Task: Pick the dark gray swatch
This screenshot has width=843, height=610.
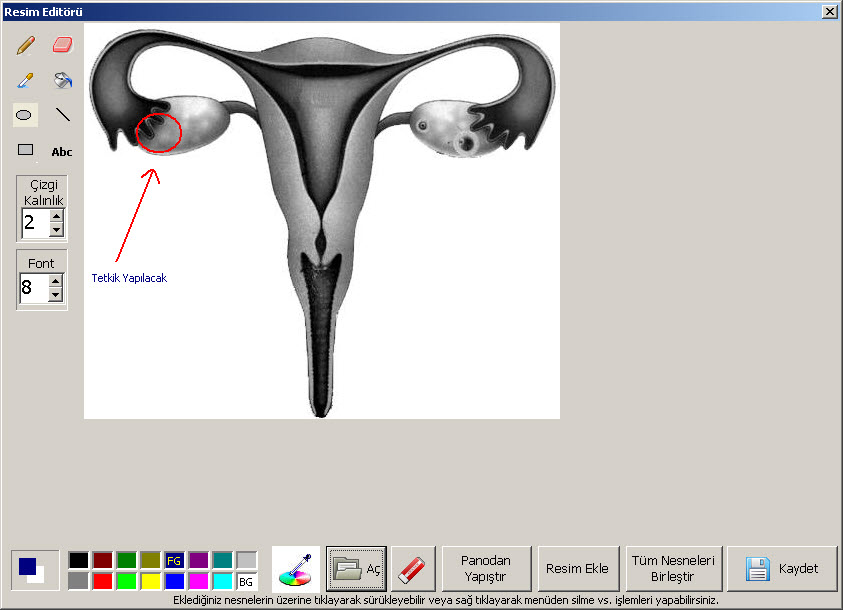Action: 78,581
